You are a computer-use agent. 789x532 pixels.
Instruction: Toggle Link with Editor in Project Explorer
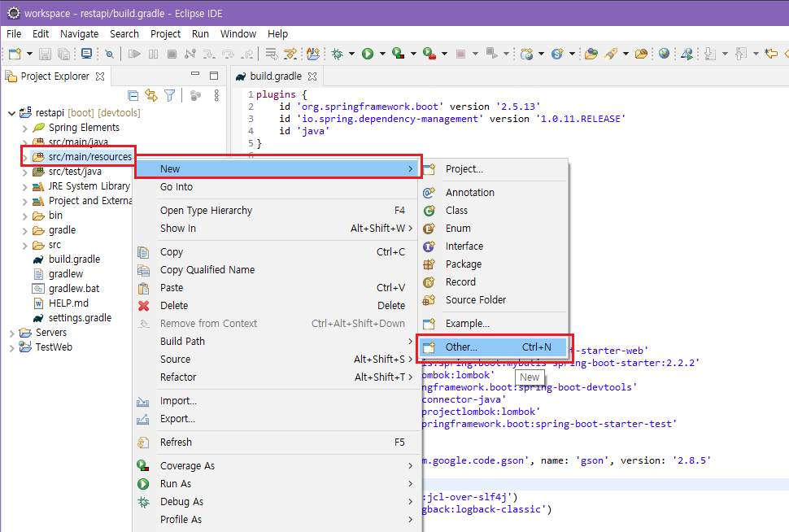151,95
